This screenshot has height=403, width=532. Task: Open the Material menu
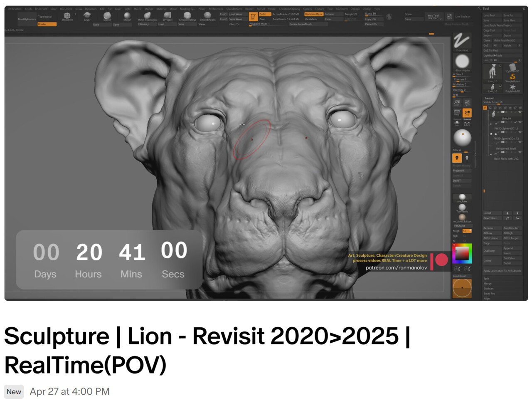click(x=161, y=9)
